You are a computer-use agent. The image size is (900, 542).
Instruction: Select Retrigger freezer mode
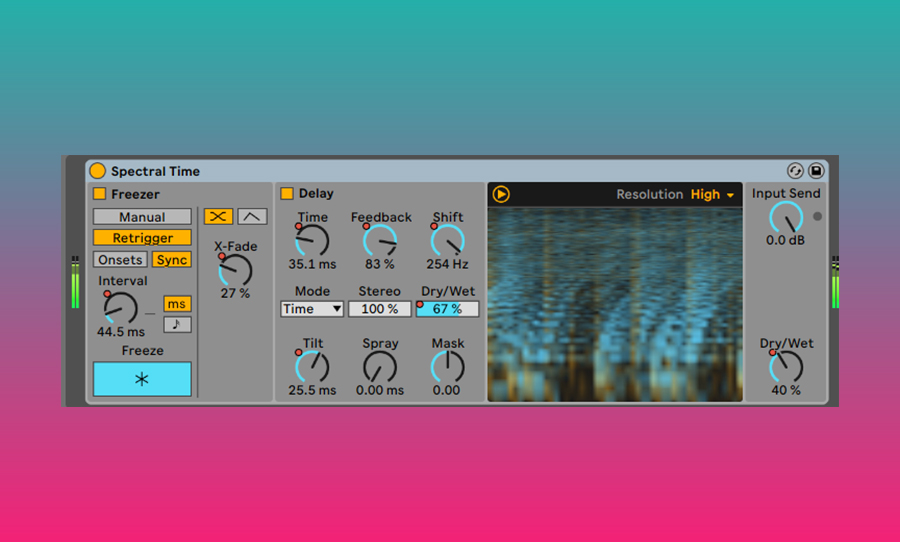pos(142,238)
